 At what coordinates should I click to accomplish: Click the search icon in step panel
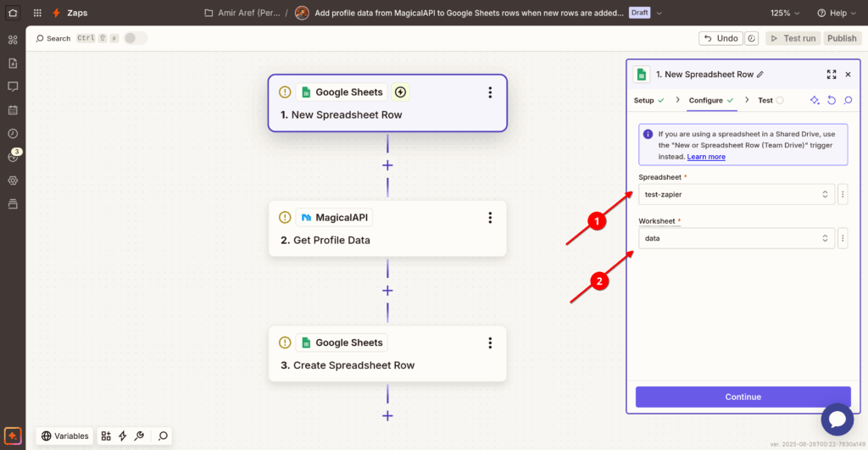(x=848, y=100)
